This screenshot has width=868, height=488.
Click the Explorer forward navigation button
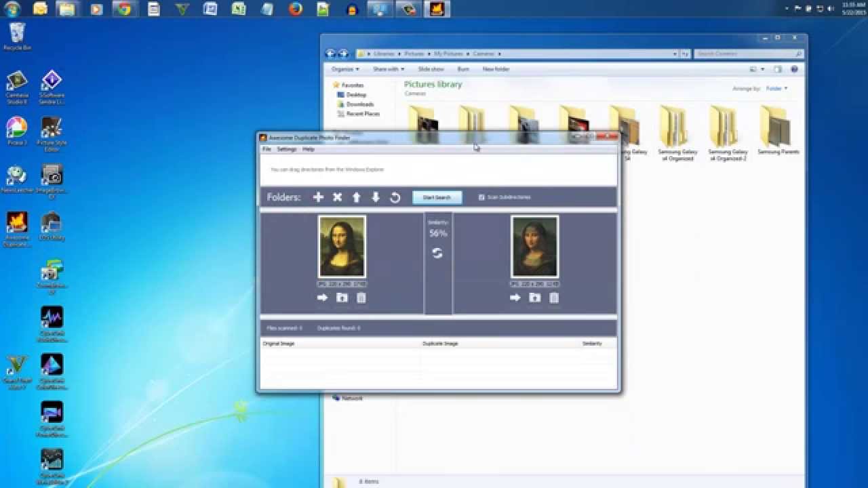tap(343, 54)
